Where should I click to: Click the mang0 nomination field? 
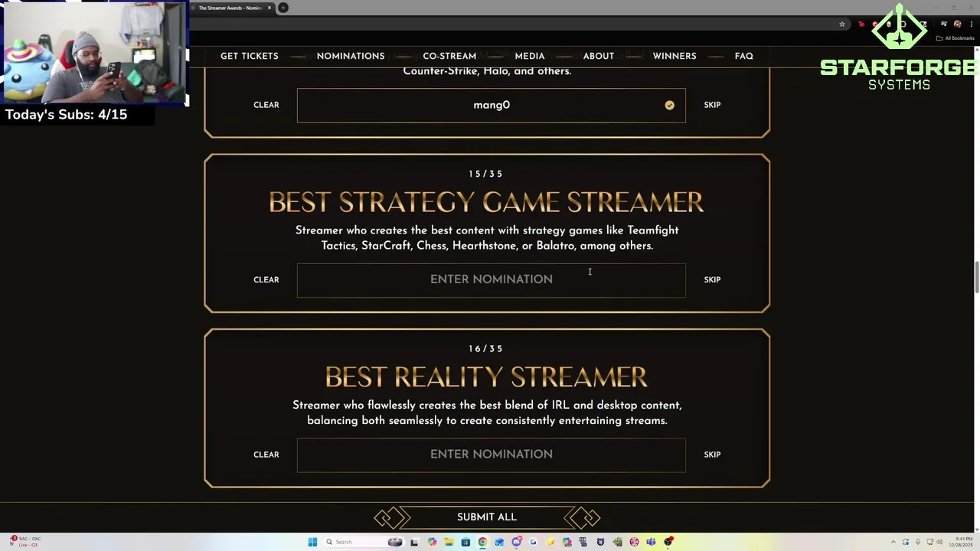492,105
